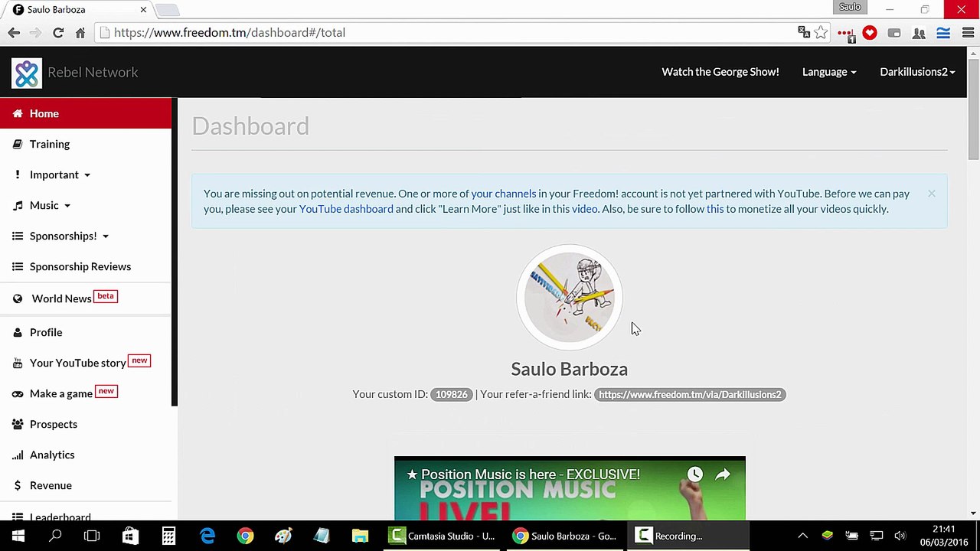This screenshot has width=980, height=551.
Task: Click the globe icon beside World News
Action: [18, 298]
